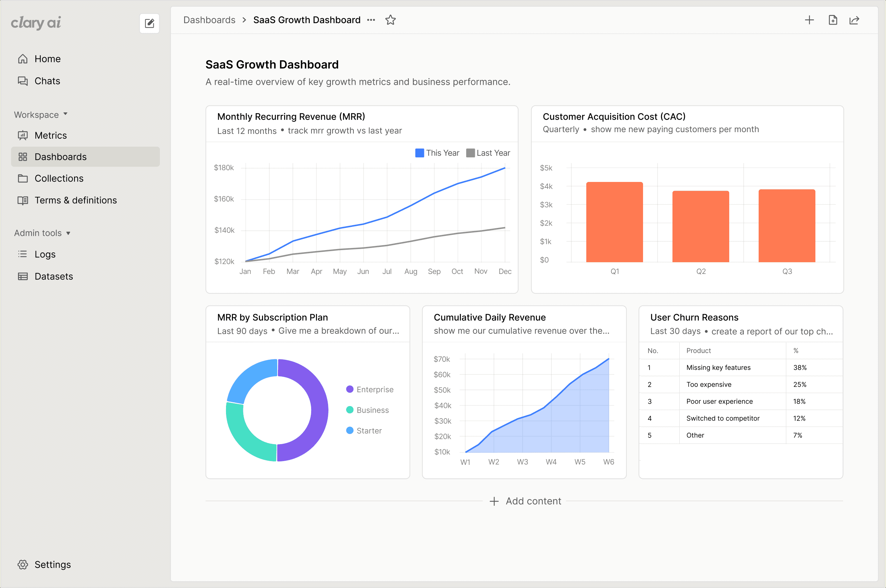Click the Add content button
886x588 pixels.
click(525, 501)
